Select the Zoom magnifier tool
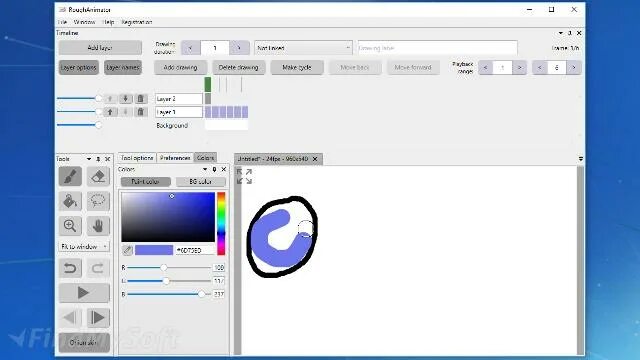The image size is (640, 360). click(x=70, y=225)
